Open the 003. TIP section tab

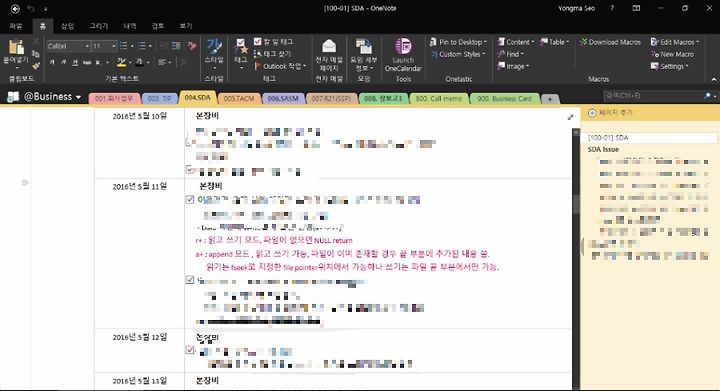pyautogui.click(x=159, y=99)
